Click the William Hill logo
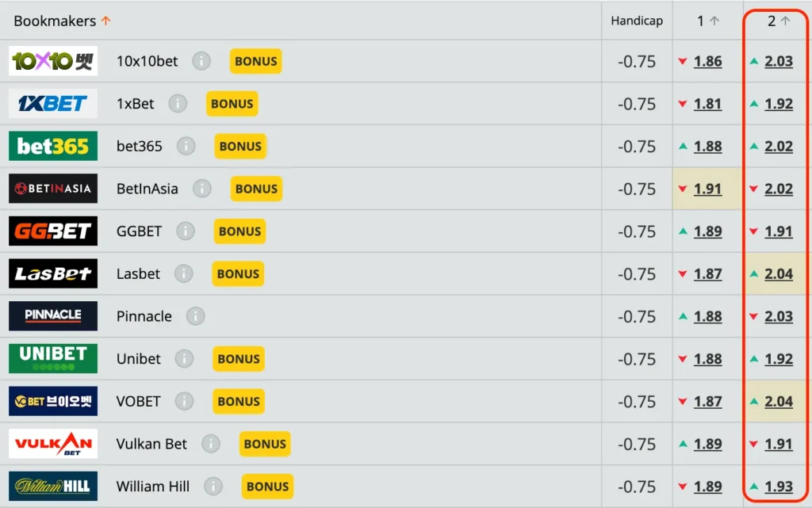The image size is (812, 508). pos(53,486)
